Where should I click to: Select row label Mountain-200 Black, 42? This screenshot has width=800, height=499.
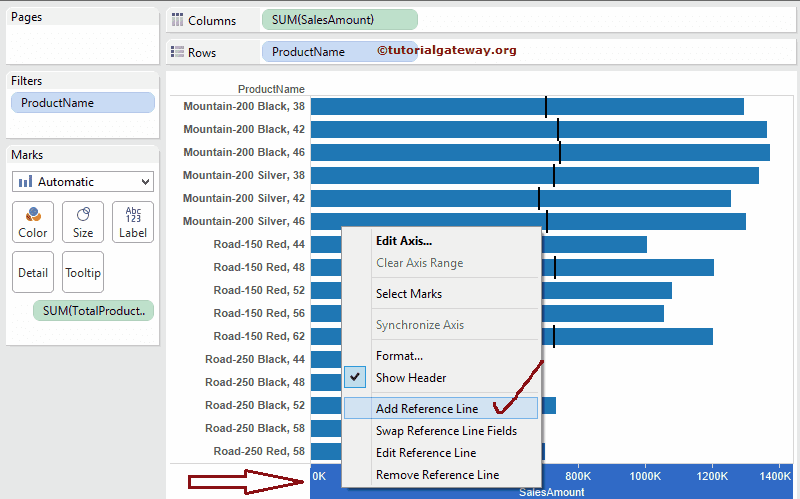(x=244, y=129)
